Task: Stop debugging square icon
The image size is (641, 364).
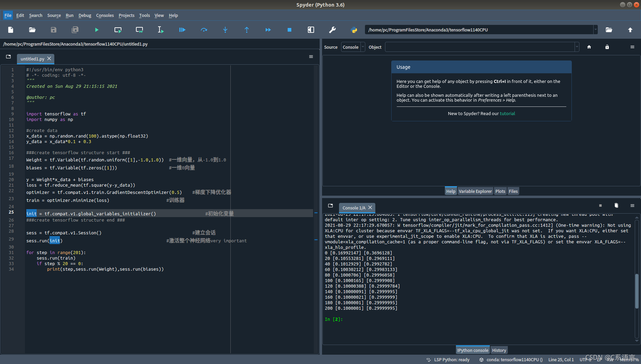Action: (290, 30)
